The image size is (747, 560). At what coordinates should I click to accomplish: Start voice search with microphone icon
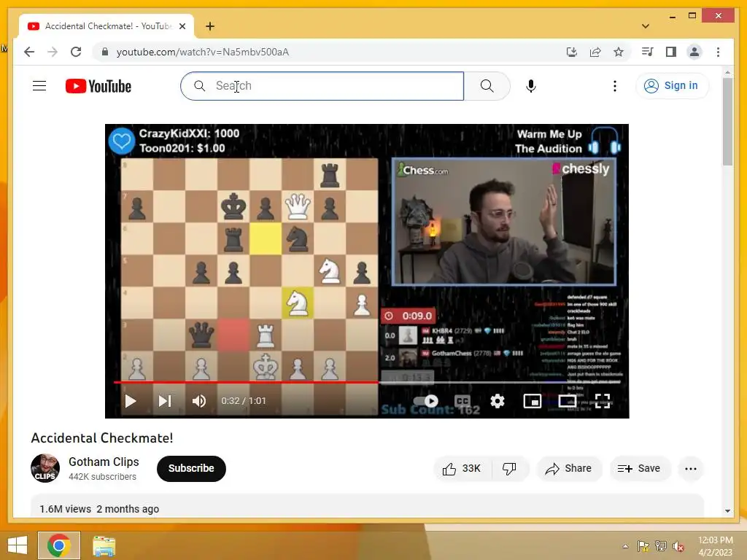531,86
